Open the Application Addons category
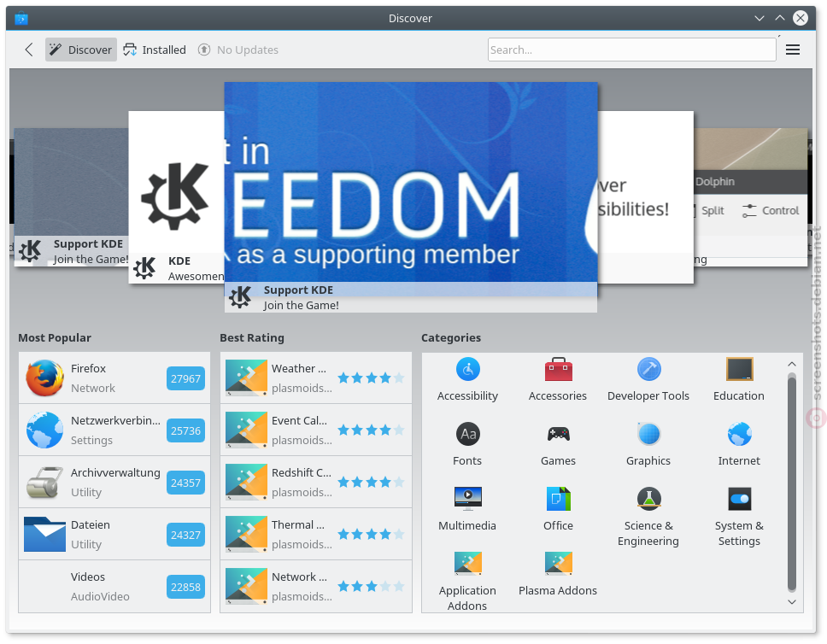This screenshot has width=827, height=644. 467,582
